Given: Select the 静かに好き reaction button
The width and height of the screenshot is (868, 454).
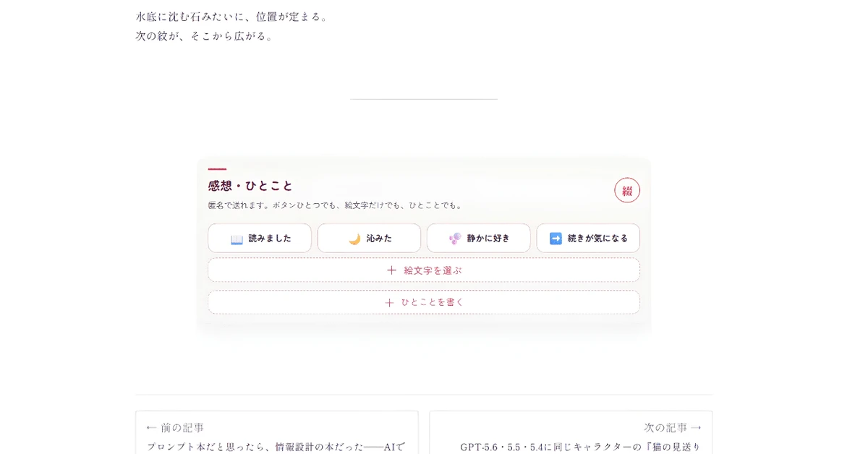Looking at the screenshot, I should coord(478,238).
